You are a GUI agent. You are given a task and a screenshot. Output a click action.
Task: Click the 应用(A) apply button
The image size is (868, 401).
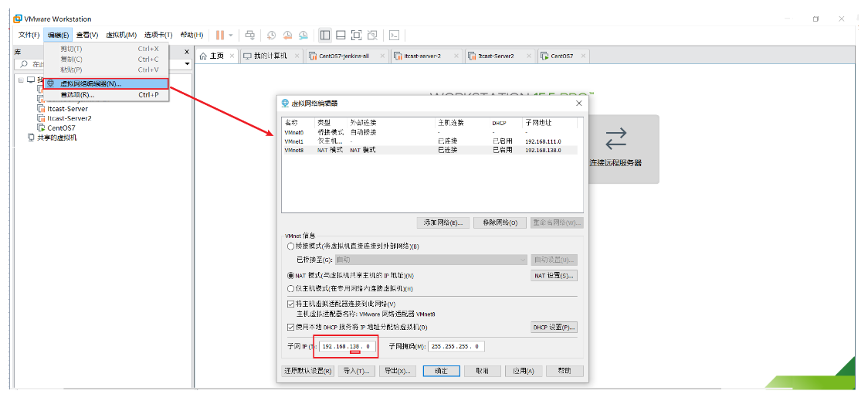point(524,371)
